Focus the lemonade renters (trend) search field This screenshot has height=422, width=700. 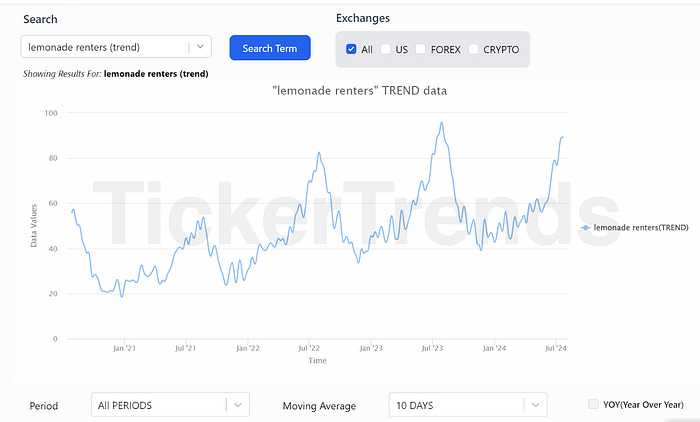pos(116,46)
